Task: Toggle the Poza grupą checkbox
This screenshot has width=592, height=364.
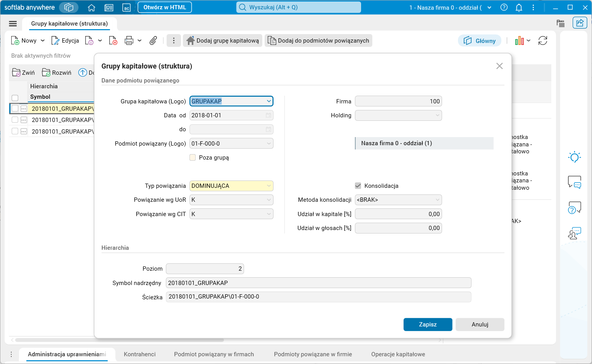Action: [x=193, y=158]
